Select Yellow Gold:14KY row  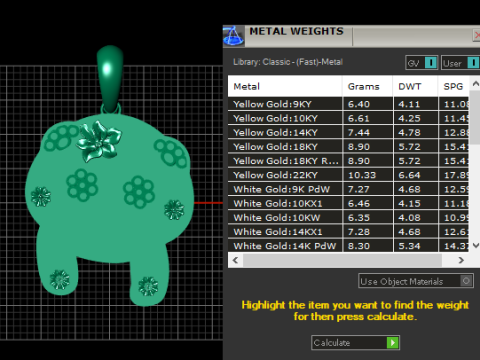point(348,132)
